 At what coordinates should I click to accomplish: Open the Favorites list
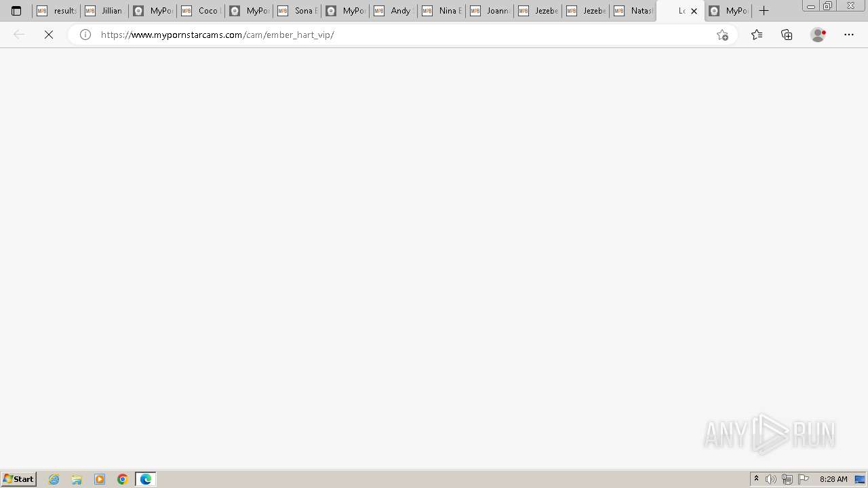[x=757, y=35]
